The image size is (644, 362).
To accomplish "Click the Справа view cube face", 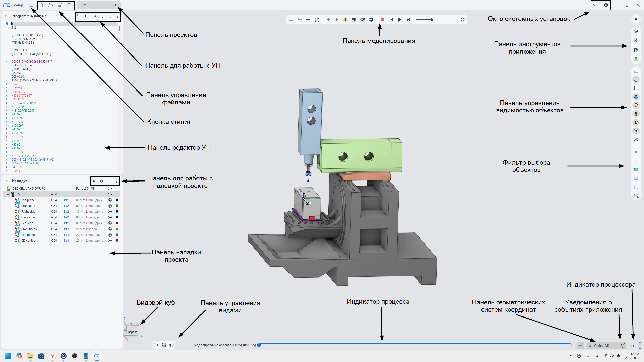I will [x=133, y=332].
